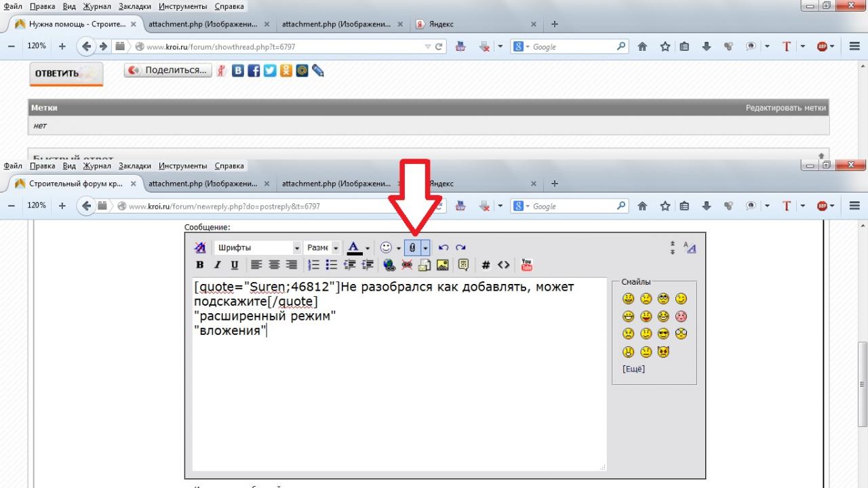
Task: Click the ОТВЕТИТЬ reply button
Action: click(66, 74)
